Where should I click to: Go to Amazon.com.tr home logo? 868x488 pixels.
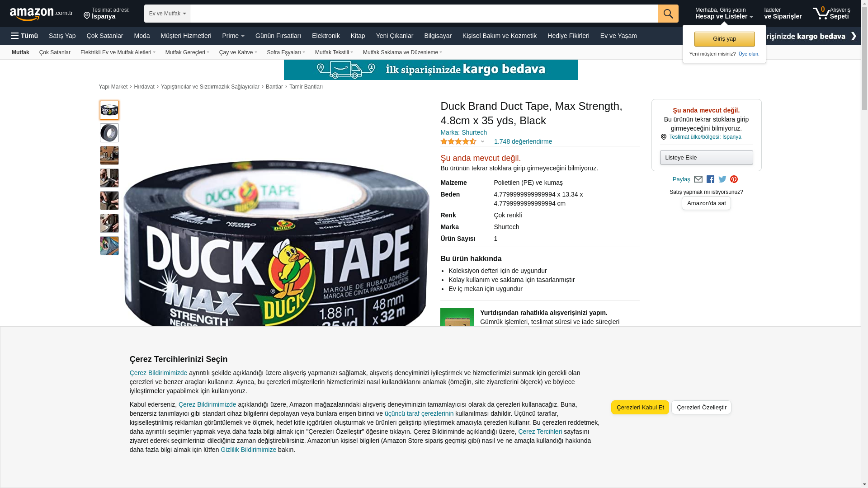tap(41, 14)
